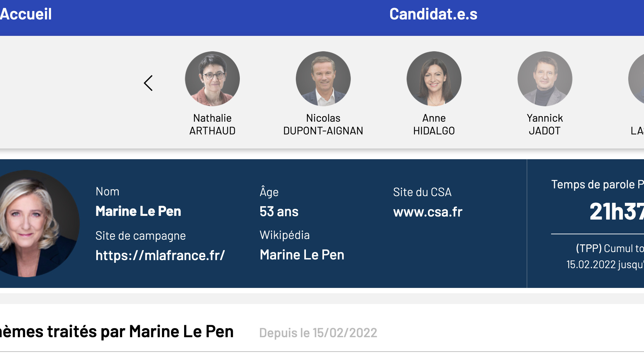The image size is (644, 362).
Task: Select Nicolas Dupont-Aignan's portrait photo
Action: 323,79
